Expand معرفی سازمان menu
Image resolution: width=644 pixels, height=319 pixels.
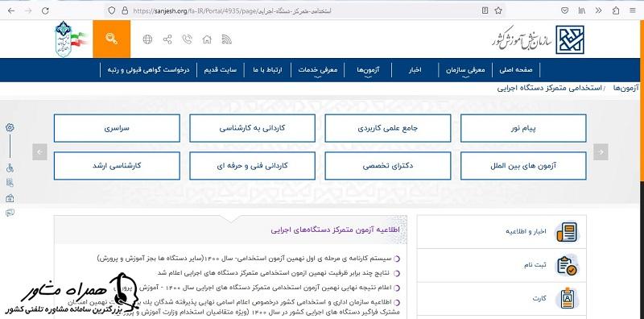point(465,70)
